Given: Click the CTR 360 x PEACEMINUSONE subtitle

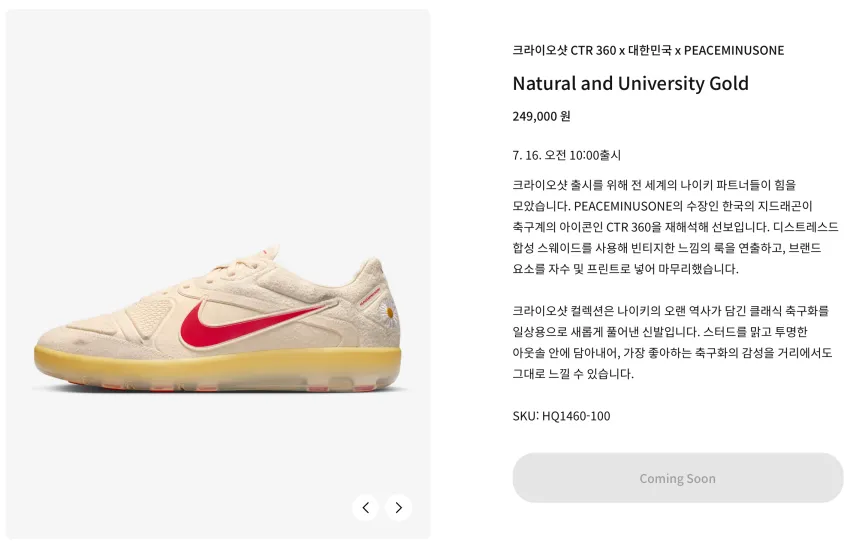Looking at the screenshot, I should point(648,50).
